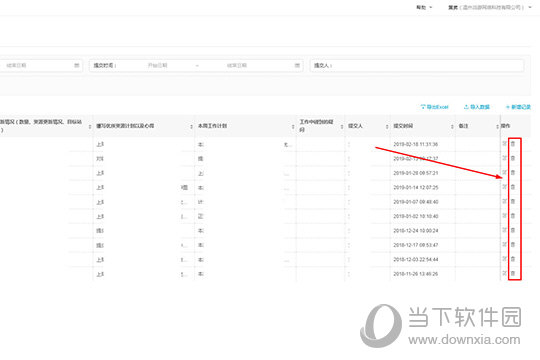The height and width of the screenshot is (360, 540).
Task: Sort by the 提交时间 column arrows
Action: (x=452, y=126)
